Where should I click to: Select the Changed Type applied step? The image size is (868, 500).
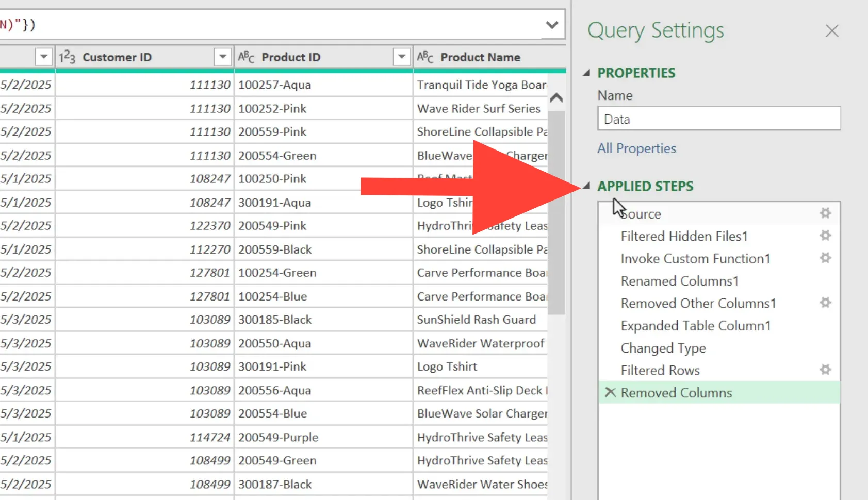(663, 348)
